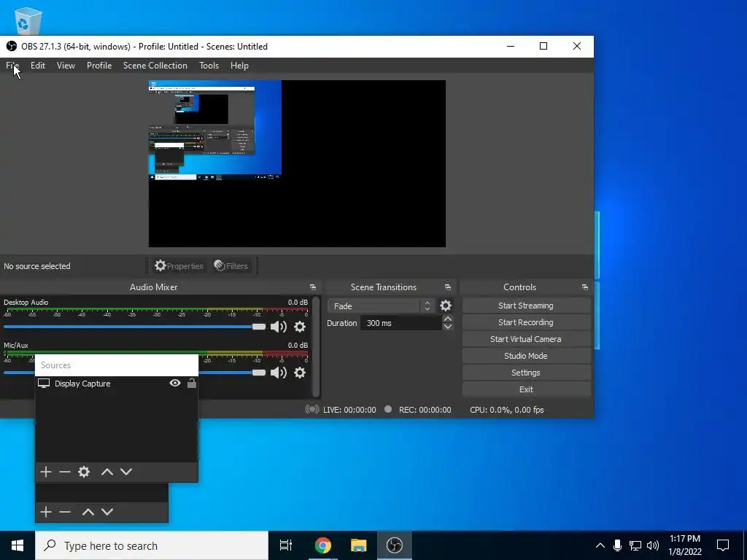The height and width of the screenshot is (560, 747).
Task: Open transition properties gear next to Fade
Action: (x=446, y=306)
